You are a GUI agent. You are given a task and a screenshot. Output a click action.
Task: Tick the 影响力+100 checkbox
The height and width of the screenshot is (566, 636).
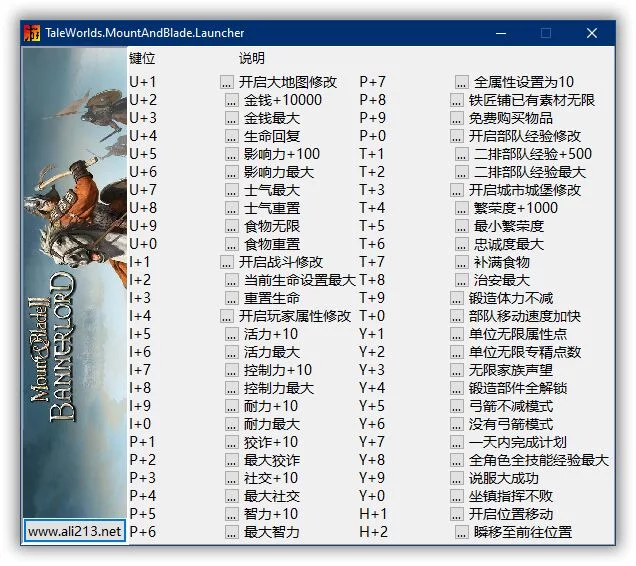pyautogui.click(x=232, y=154)
